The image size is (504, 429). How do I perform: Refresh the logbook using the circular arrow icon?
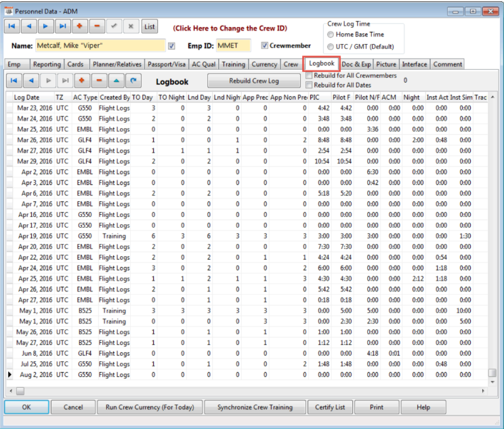coord(134,81)
